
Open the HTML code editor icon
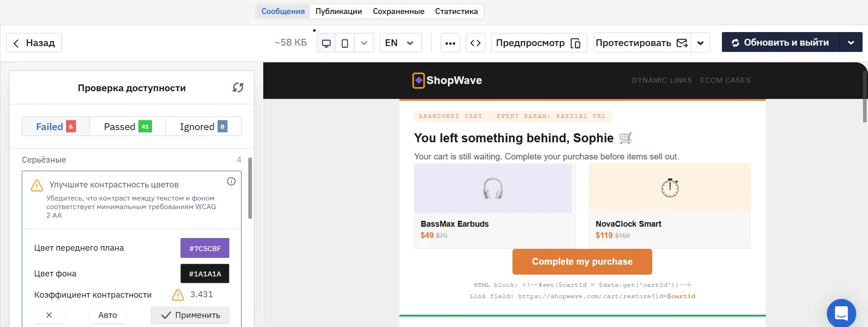click(x=475, y=43)
